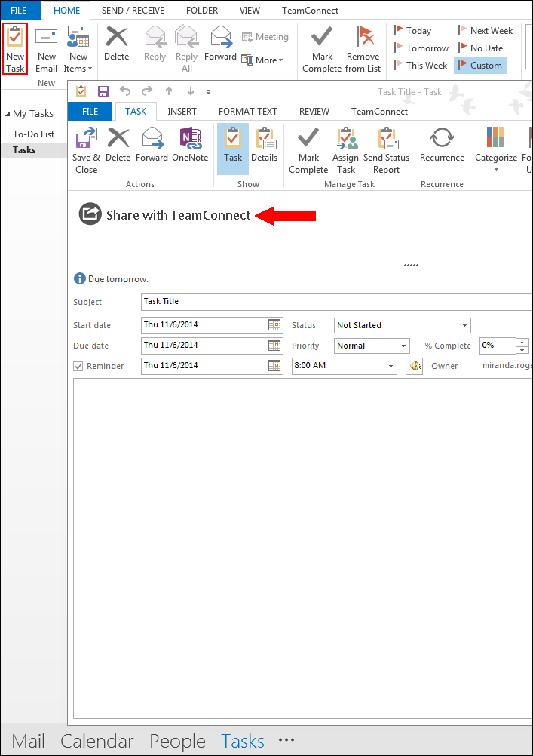Click Remove from List icon
Image resolution: width=533 pixels, height=756 pixels.
(363, 49)
